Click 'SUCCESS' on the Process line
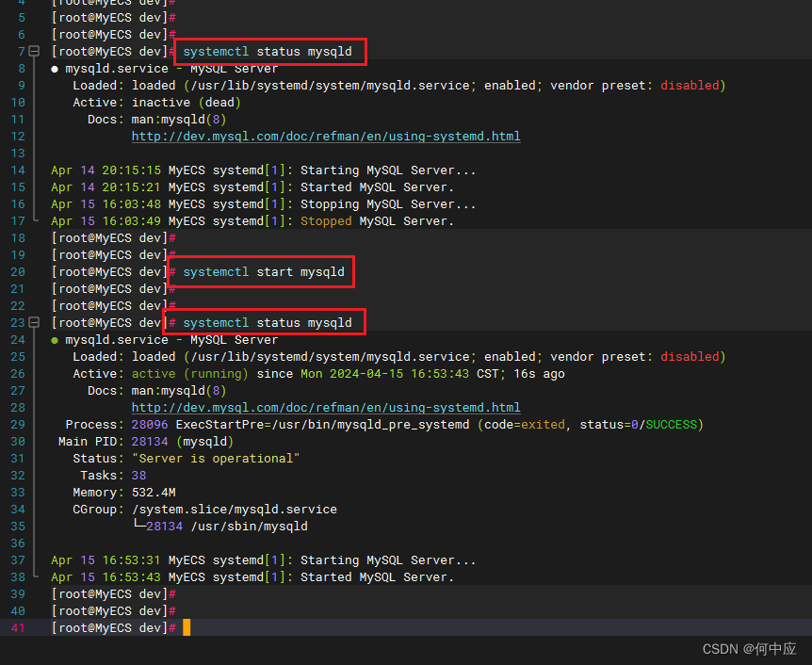Viewport: 812px width, 665px height. pos(671,425)
